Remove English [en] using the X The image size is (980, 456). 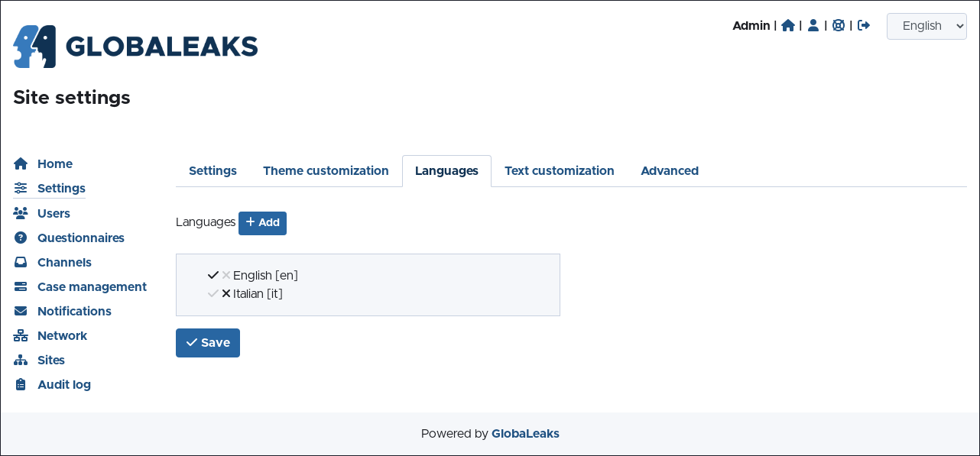pyautogui.click(x=226, y=275)
